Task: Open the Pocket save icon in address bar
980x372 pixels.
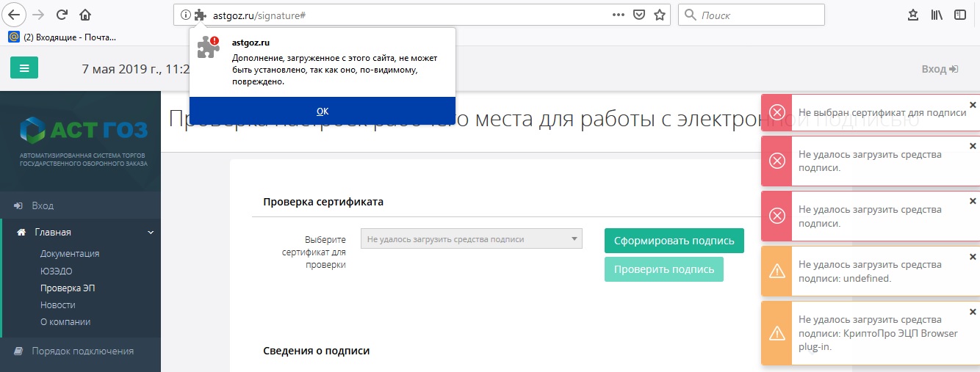Action: coord(639,15)
